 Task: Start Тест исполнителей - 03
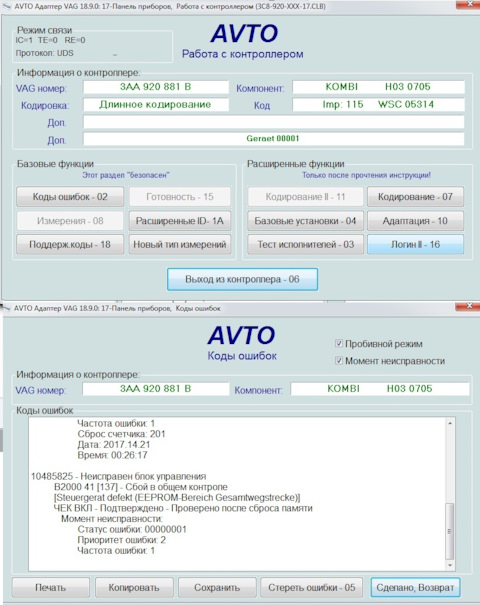pyautogui.click(x=305, y=244)
